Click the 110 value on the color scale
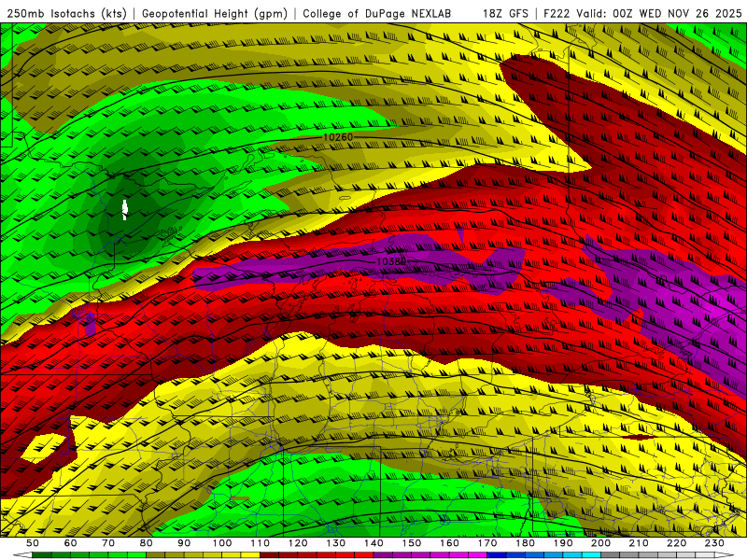The image size is (747, 560). (x=261, y=543)
